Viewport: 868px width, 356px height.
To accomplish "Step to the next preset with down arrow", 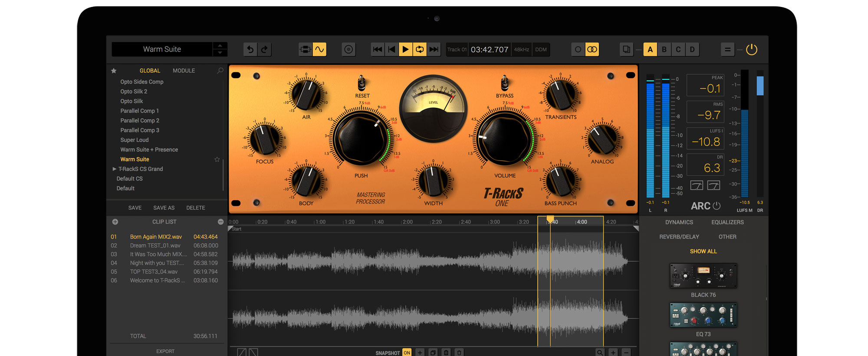I will pos(220,53).
